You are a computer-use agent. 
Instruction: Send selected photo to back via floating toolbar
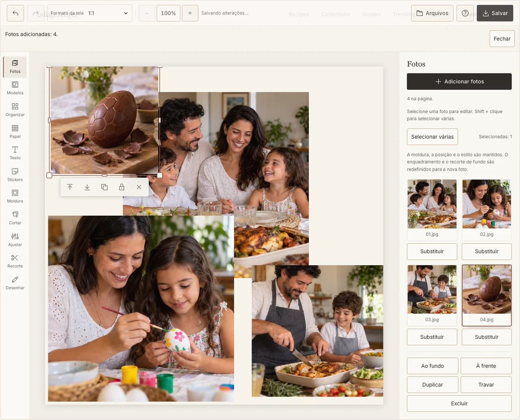click(x=87, y=187)
